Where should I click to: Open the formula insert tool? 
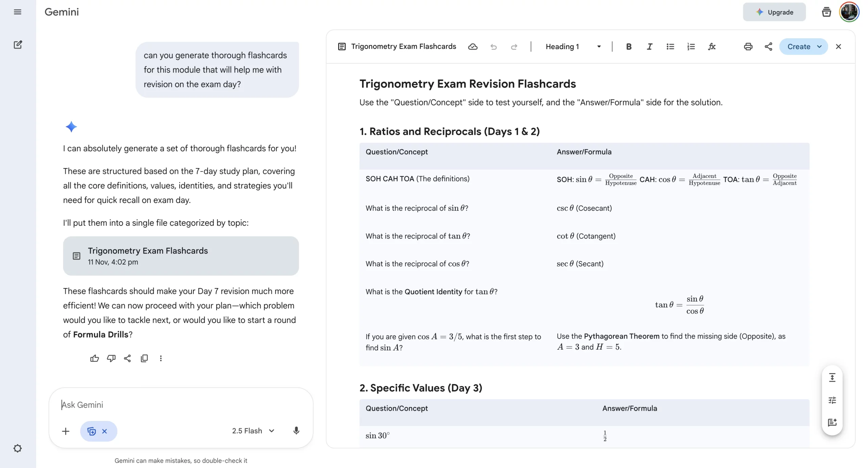711,46
